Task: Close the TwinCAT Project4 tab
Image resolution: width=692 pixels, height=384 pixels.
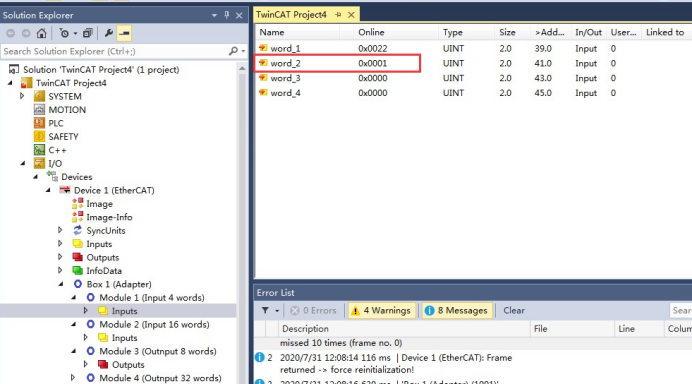Action: tap(351, 15)
